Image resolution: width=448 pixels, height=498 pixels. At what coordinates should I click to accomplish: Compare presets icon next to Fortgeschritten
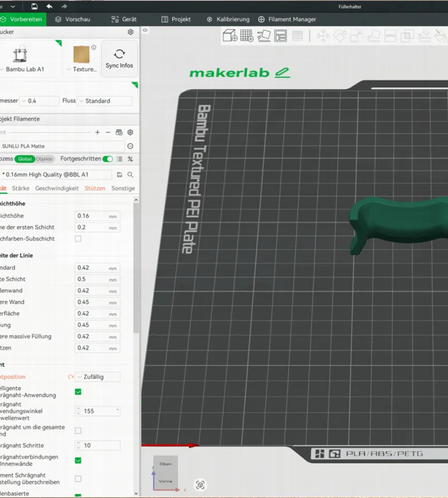click(x=130, y=159)
